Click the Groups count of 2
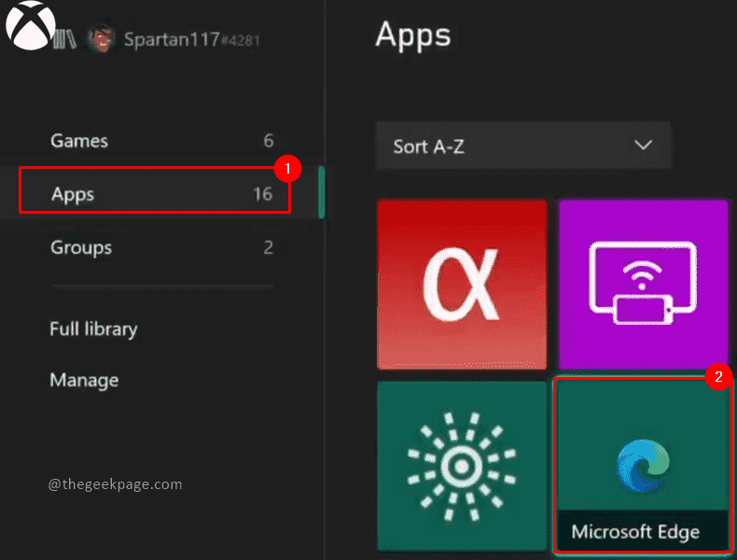This screenshot has height=560, width=737. point(268,247)
